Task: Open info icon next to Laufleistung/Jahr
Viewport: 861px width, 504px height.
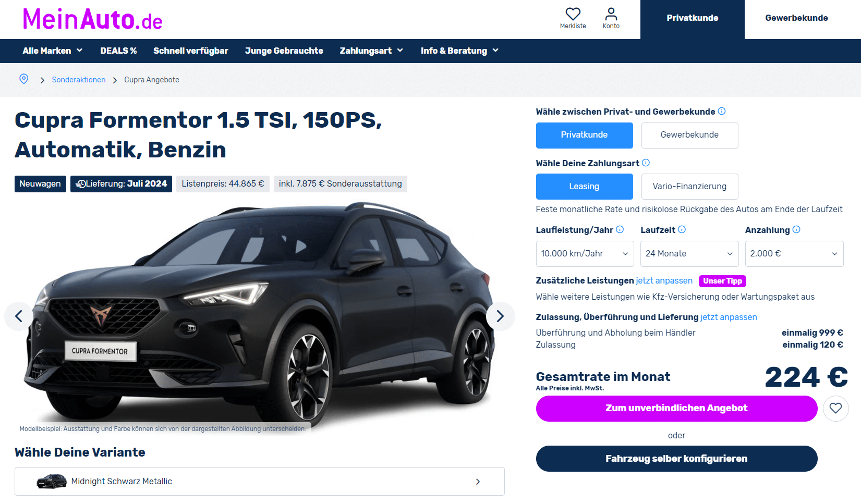Action: [x=620, y=229]
